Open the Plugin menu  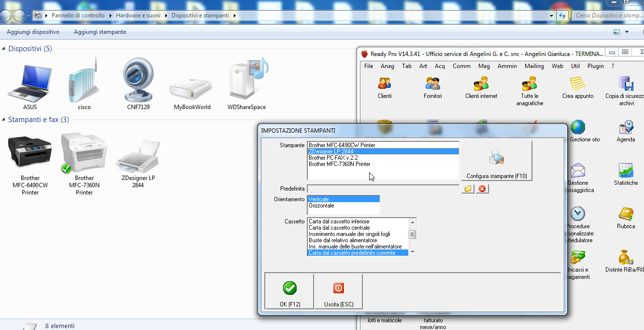(595, 66)
